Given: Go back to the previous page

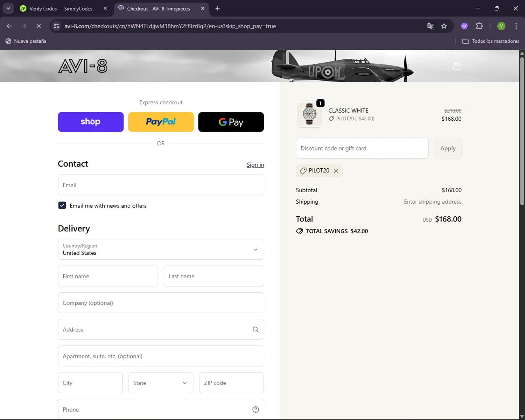Looking at the screenshot, I should (9, 26).
